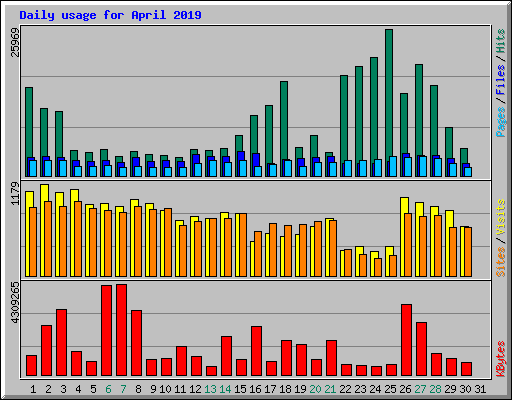The image size is (512, 400).
Task: Click the day 13 axis label
Action: tap(210, 389)
